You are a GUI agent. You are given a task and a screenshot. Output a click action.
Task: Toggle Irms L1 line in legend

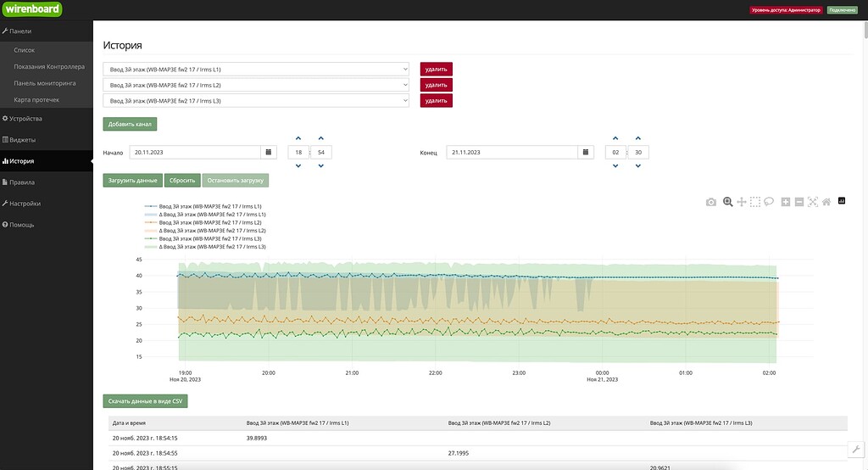click(x=203, y=206)
